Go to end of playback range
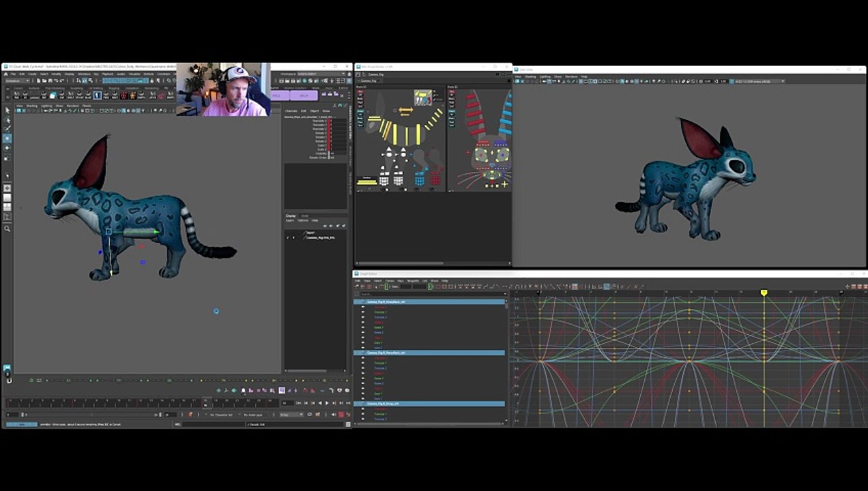This screenshot has width=868, height=491. [348, 403]
